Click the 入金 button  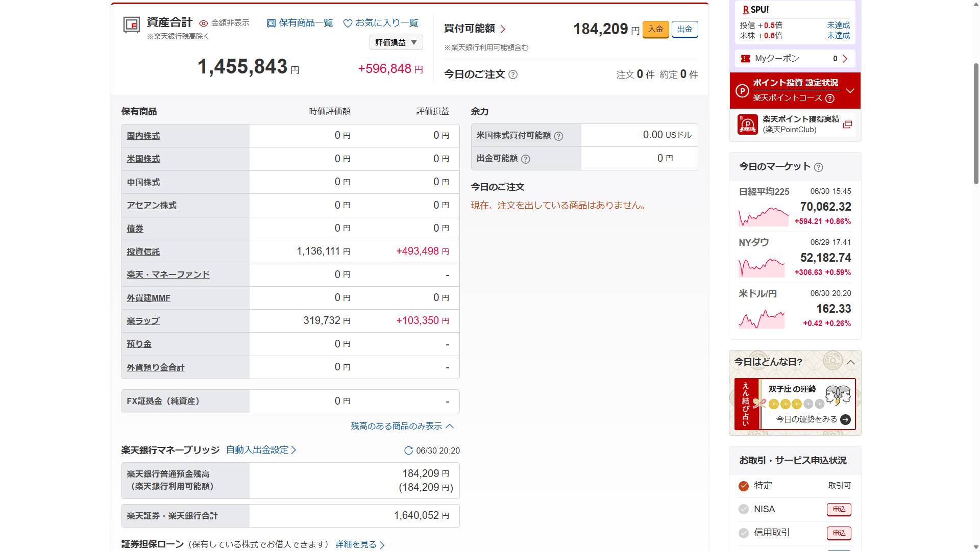click(655, 29)
